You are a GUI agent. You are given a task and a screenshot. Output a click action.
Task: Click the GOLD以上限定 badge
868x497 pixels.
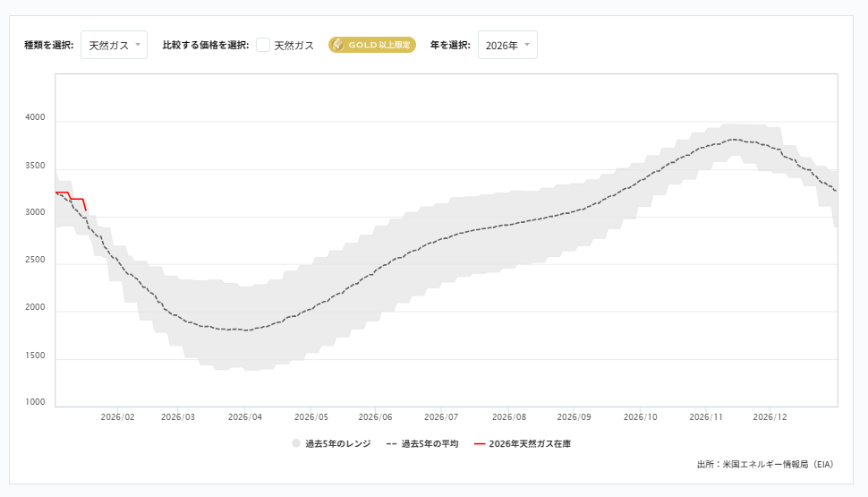372,45
